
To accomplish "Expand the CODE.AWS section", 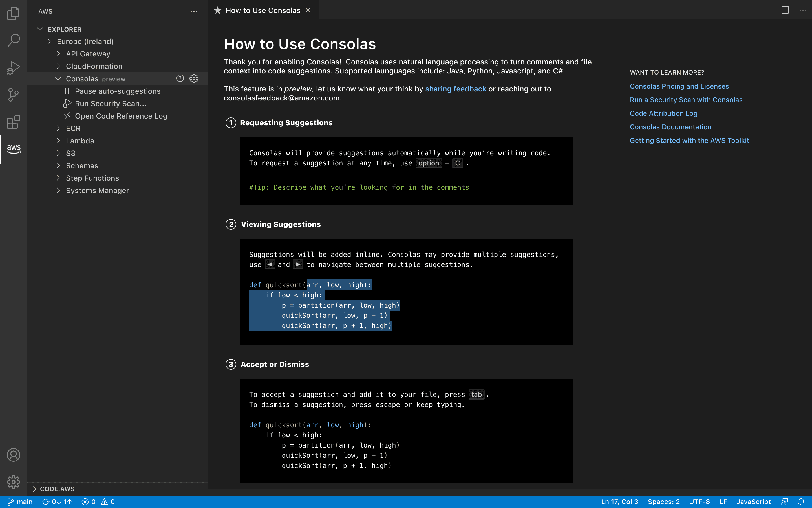I will 34,489.
